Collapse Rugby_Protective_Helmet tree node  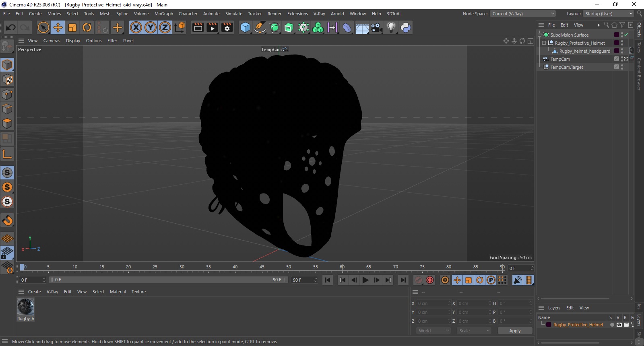click(x=544, y=43)
